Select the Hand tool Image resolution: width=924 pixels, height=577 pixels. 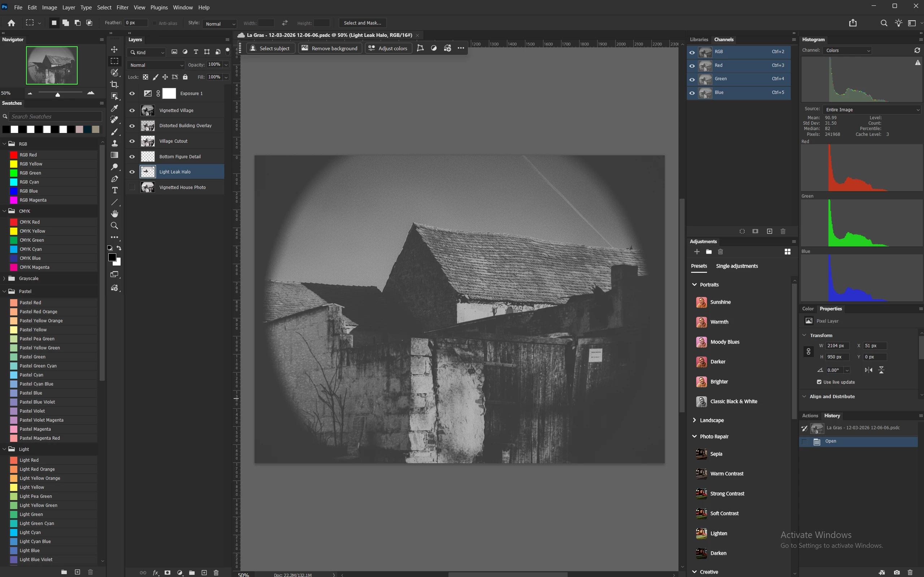click(x=114, y=214)
